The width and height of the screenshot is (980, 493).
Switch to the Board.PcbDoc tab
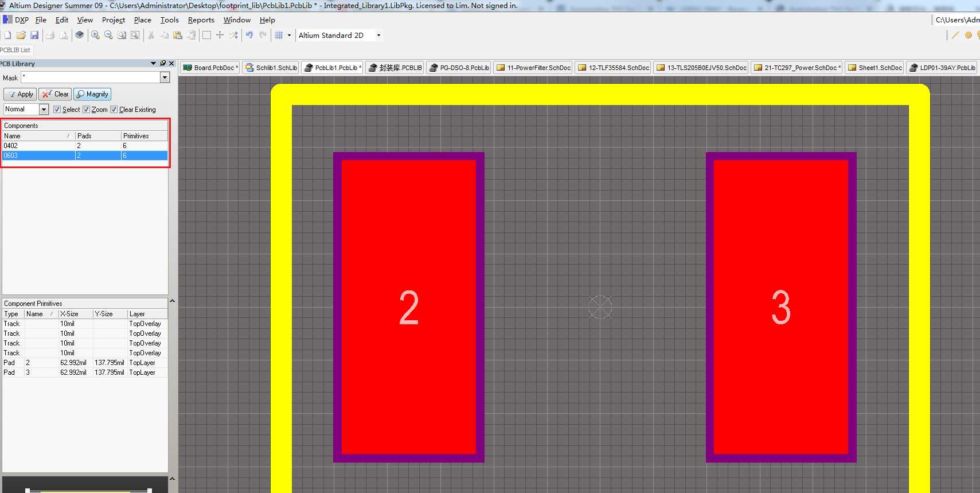[210, 67]
